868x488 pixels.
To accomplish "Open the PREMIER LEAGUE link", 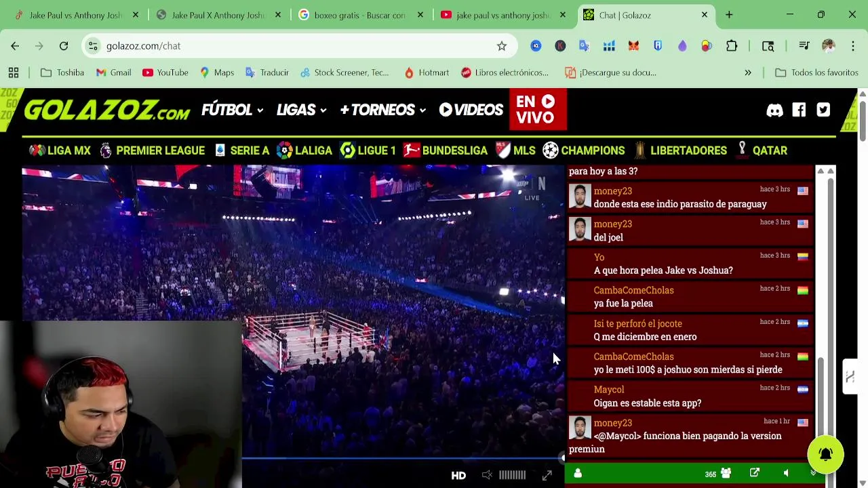I will click(152, 150).
